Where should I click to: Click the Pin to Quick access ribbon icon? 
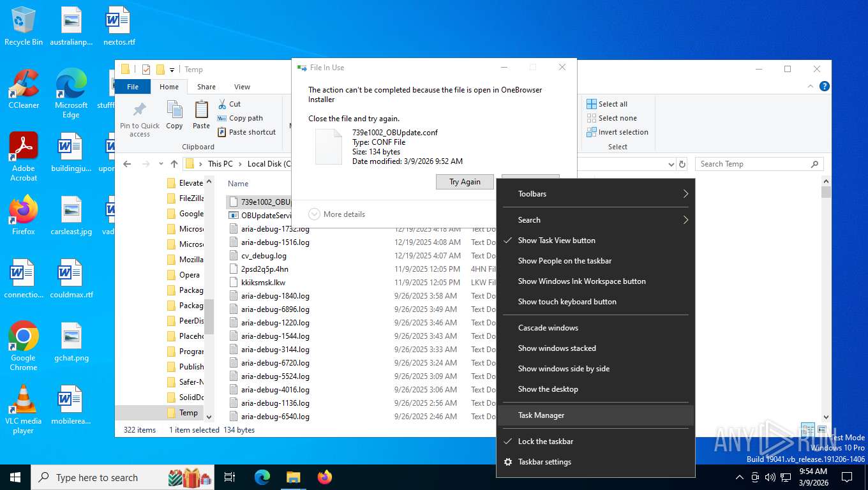[x=140, y=119]
